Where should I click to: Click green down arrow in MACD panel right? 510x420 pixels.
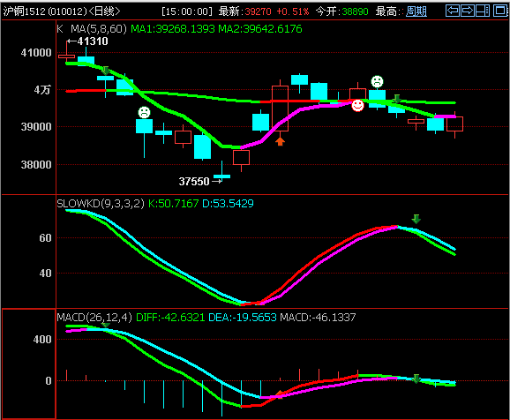click(416, 379)
